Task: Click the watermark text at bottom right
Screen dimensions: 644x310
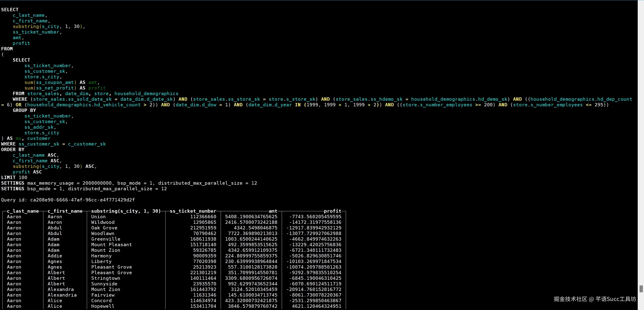Action: [595, 299]
